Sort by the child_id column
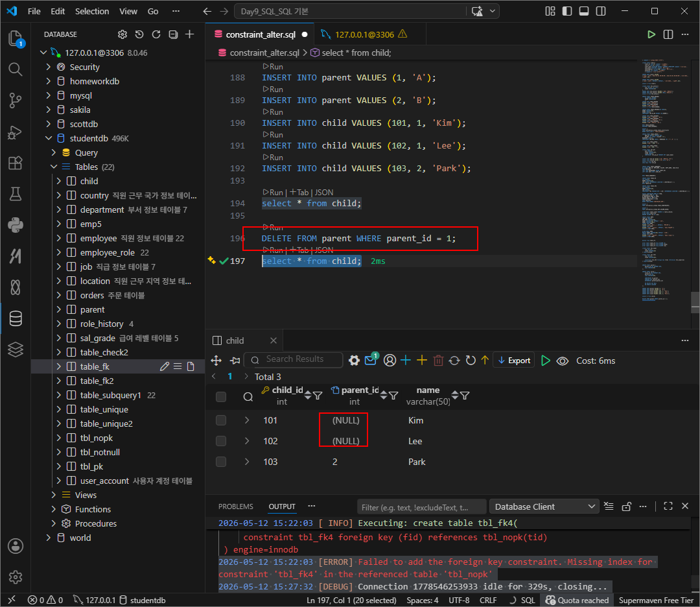700x607 pixels. click(308, 396)
